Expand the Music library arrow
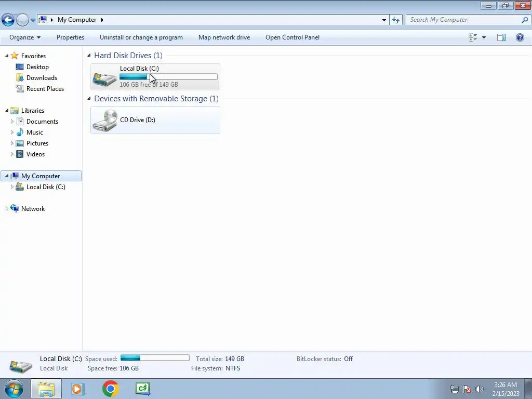The image size is (532, 399). click(12, 132)
